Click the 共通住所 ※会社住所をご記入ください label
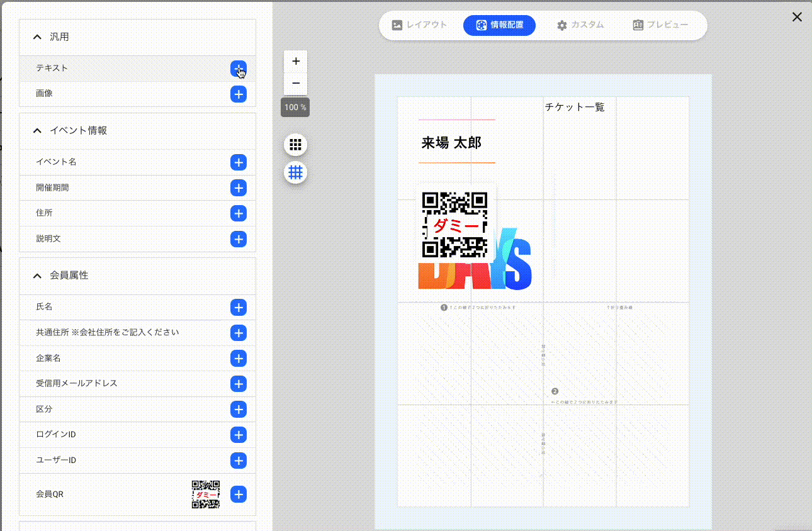Viewport: 812px width, 531px height. (108, 332)
